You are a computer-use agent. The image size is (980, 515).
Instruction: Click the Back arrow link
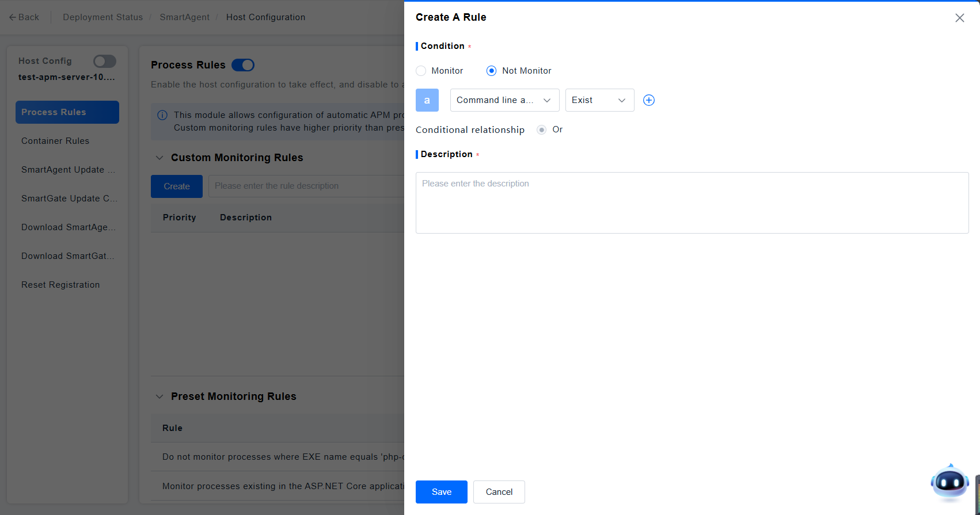pyautogui.click(x=24, y=17)
